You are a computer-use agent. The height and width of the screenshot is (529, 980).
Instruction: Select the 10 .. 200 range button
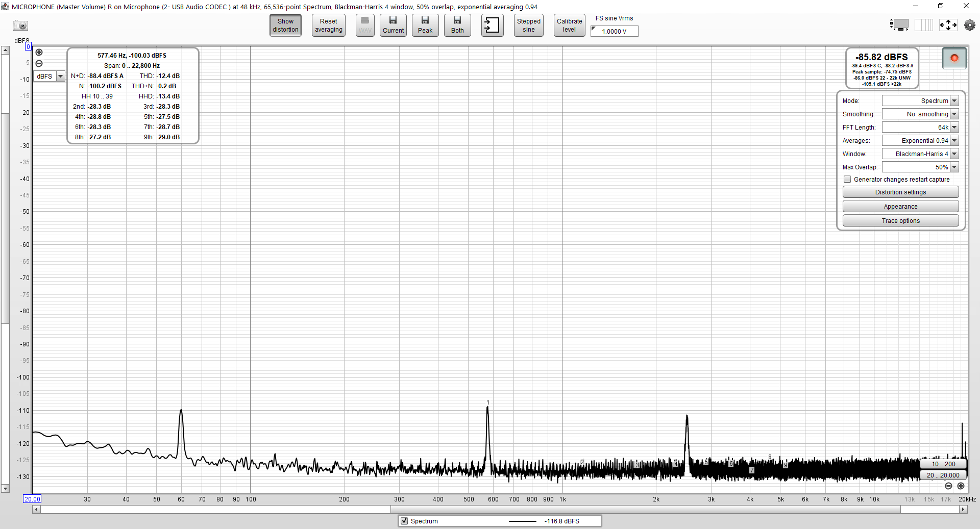[943, 464]
